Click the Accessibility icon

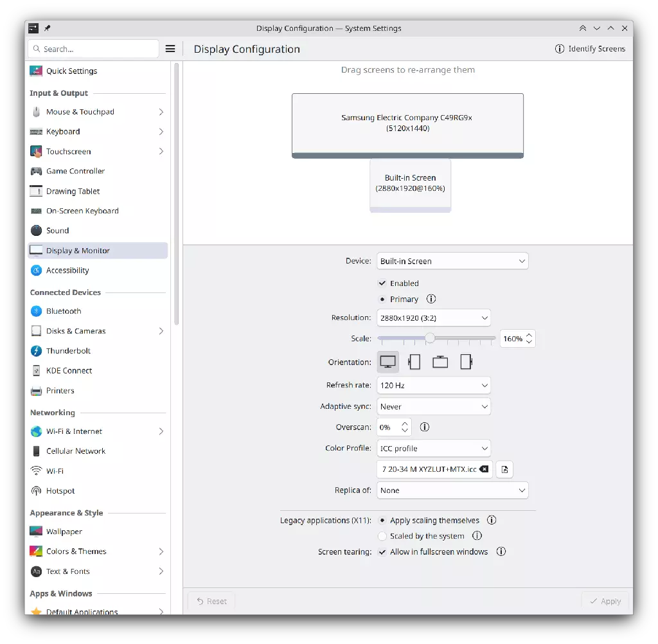(37, 271)
